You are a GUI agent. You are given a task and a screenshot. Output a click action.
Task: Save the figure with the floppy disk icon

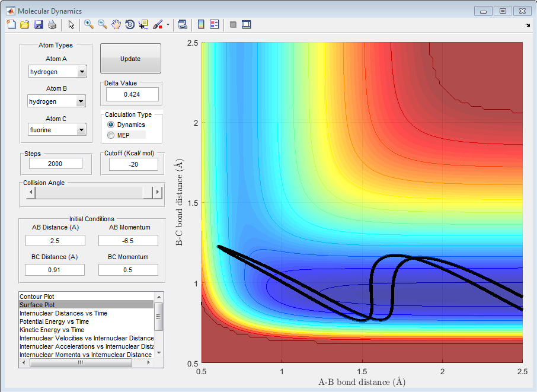click(39, 24)
